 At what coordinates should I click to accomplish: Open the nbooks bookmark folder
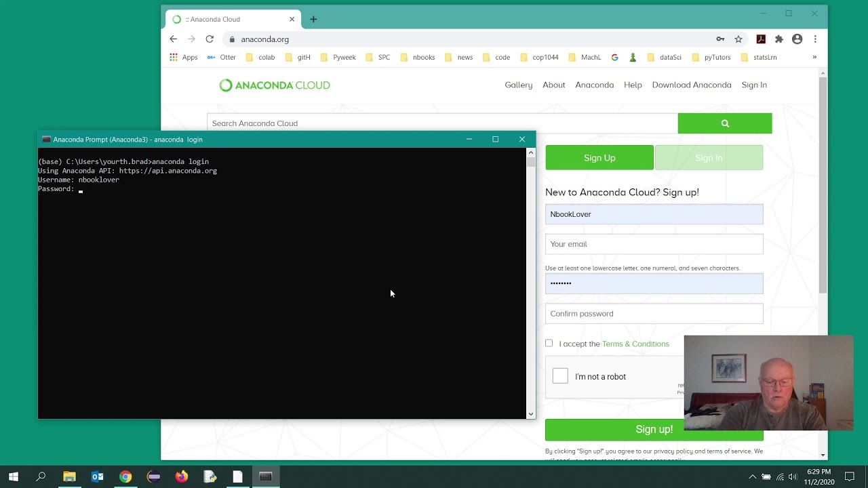click(417, 58)
